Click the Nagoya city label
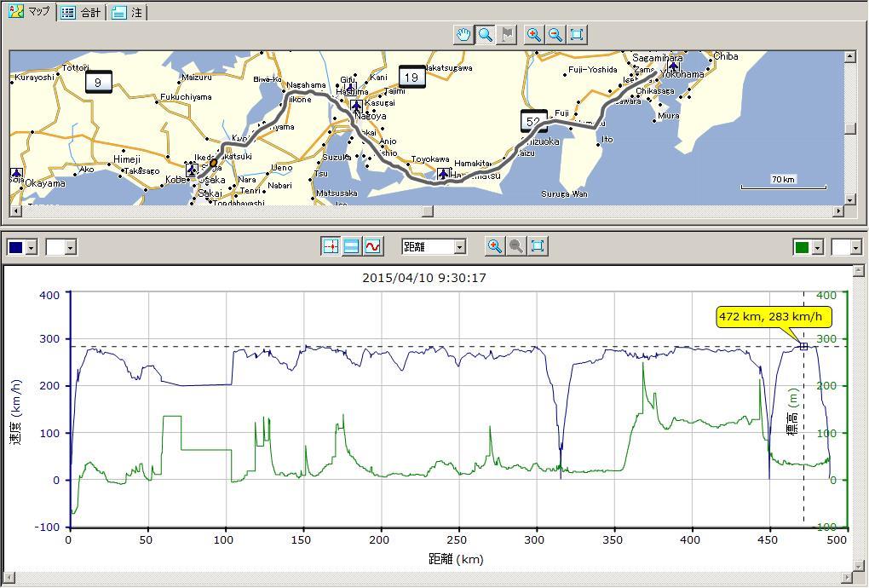This screenshot has width=869, height=588. 371,116
